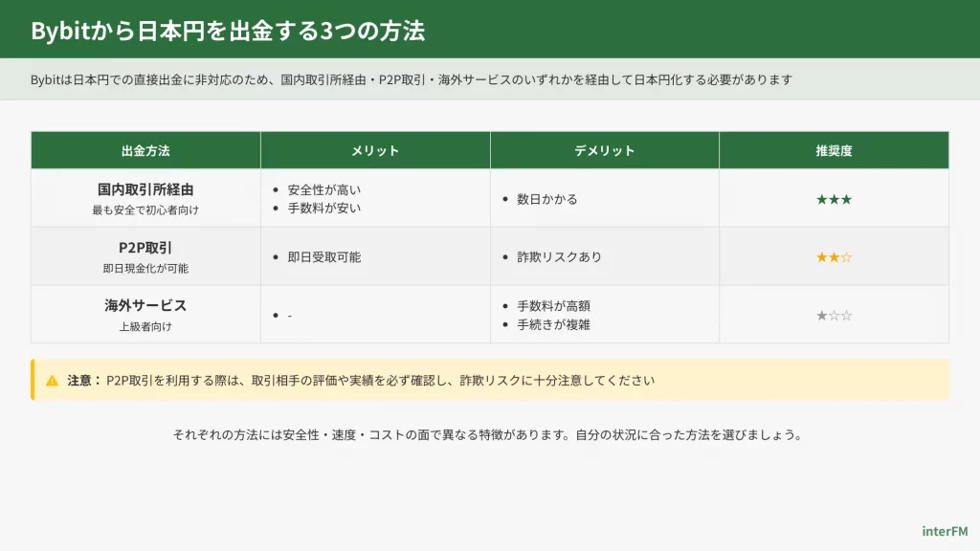Click the 国内取引所経由 row title
This screenshot has height=551, width=980.
[145, 189]
